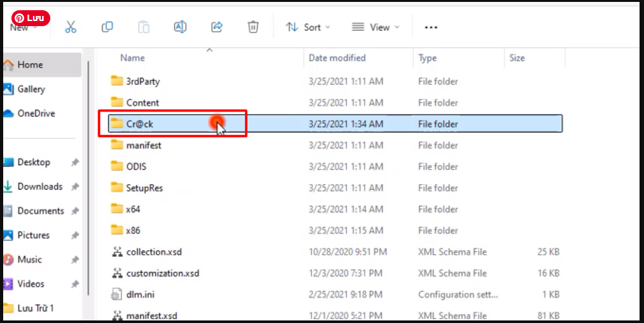Open the Sort dropdown menu
Screen dimensions: 644x323
pyautogui.click(x=308, y=27)
